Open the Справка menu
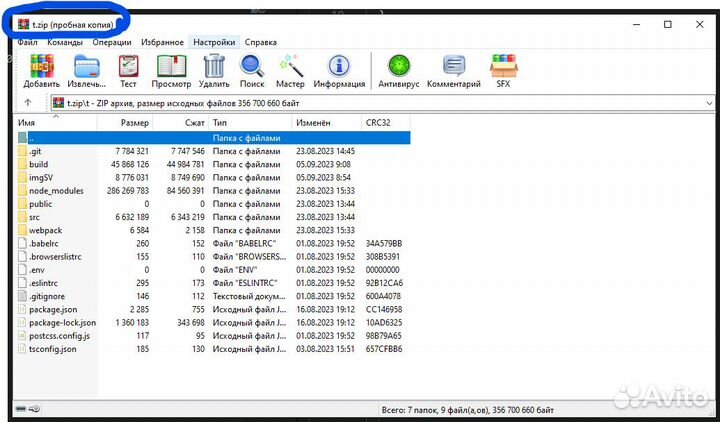This screenshot has height=422, width=720. (260, 42)
